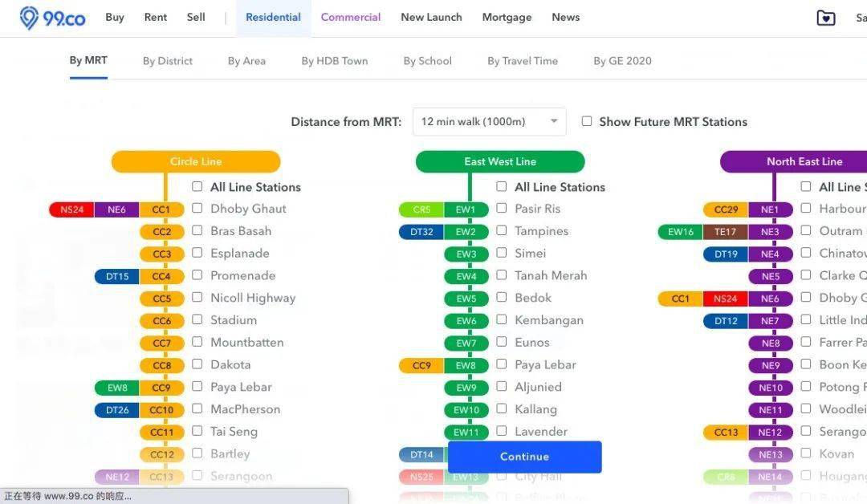867x504 pixels.
Task: Click the CC7 badge beside Mountbatten
Action: tap(161, 343)
